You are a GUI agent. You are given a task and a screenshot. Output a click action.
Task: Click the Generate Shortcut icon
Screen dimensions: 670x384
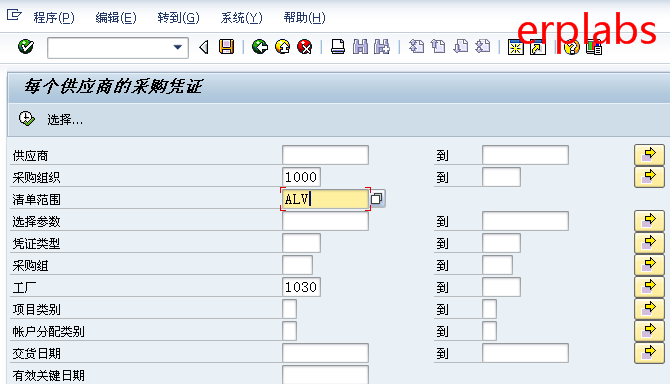tap(538, 47)
